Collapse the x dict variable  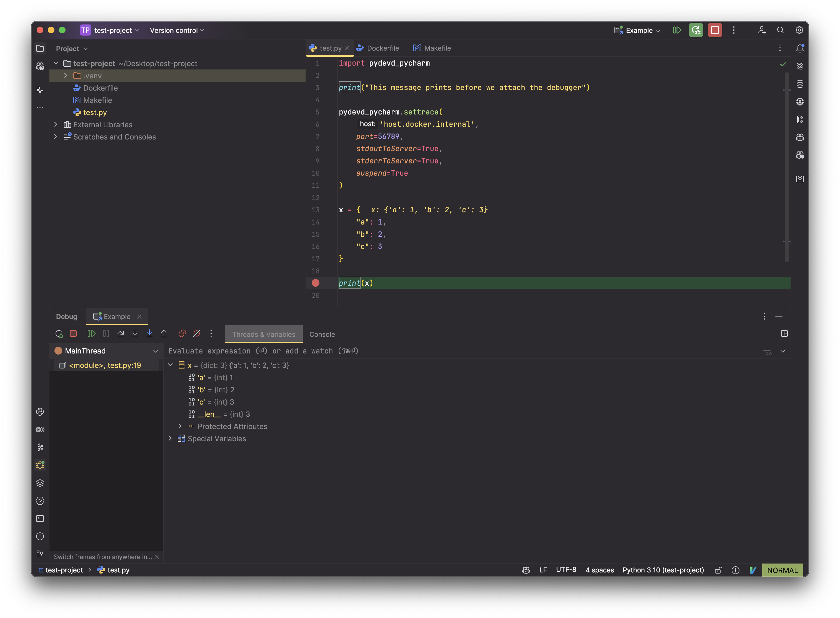pyautogui.click(x=171, y=365)
